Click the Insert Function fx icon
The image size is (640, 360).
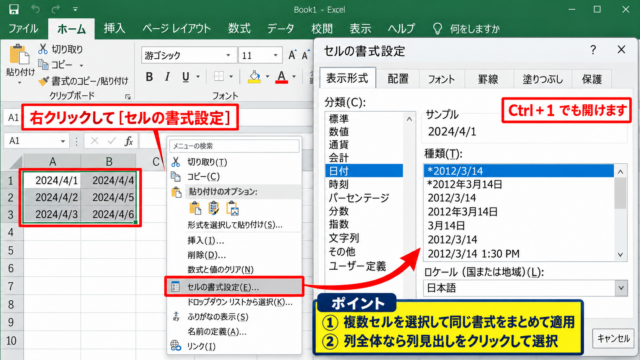(129, 141)
